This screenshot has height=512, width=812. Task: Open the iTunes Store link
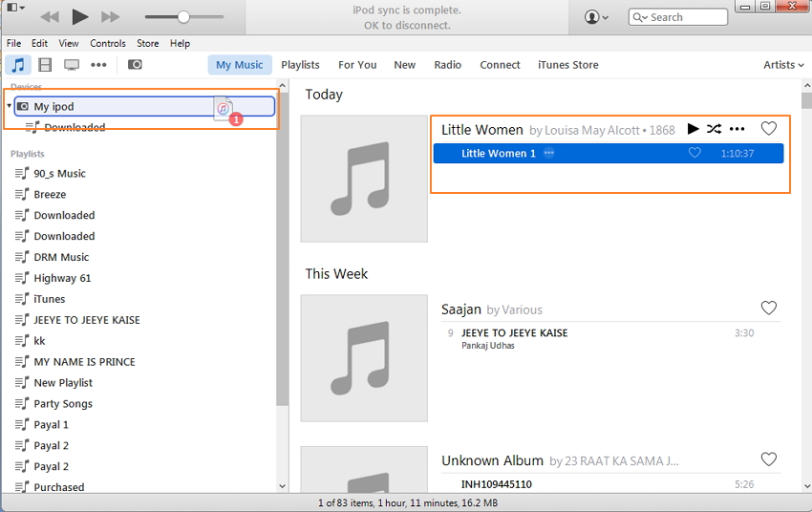567,65
